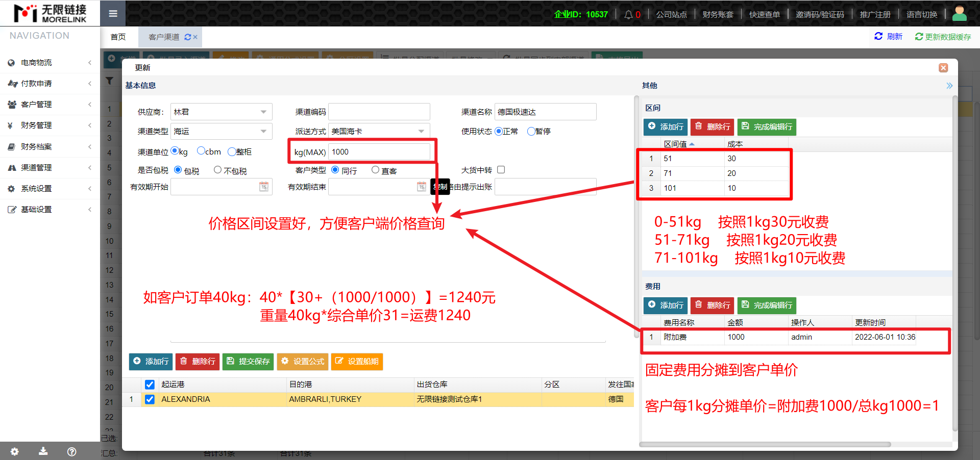The height and width of the screenshot is (460, 980).
Task: Expand the 系统设置 sidebar menu
Action: 50,189
